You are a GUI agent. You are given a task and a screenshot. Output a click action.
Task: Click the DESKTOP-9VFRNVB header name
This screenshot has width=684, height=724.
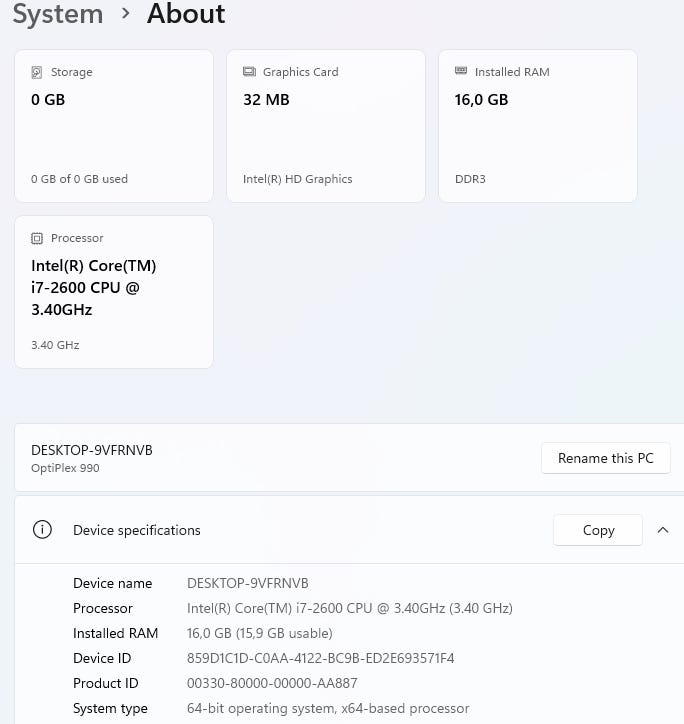92,450
